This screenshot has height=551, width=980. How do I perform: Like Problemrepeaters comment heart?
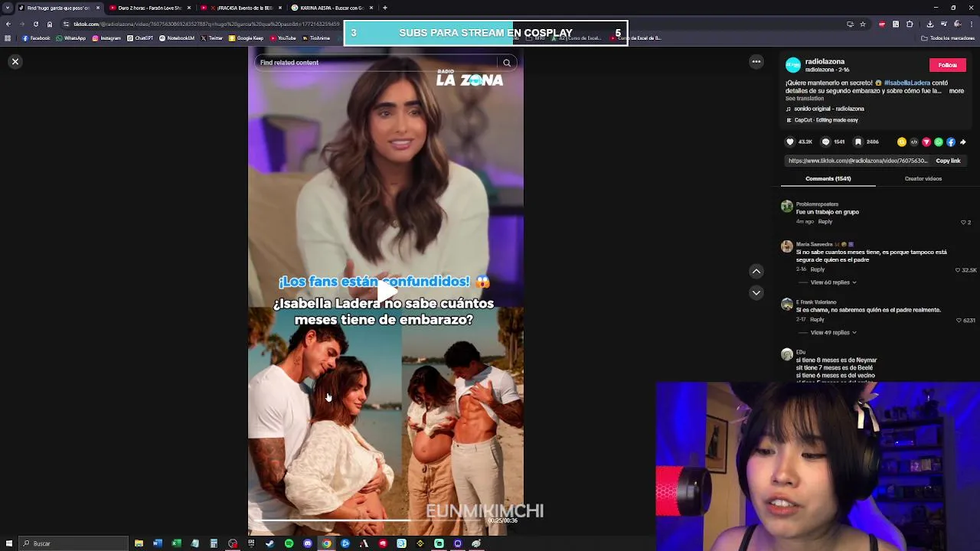coord(963,222)
